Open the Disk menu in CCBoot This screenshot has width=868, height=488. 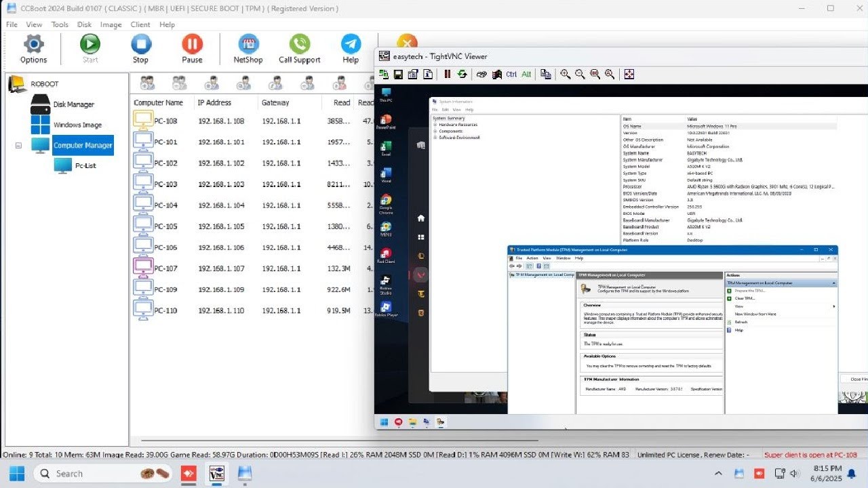[84, 24]
